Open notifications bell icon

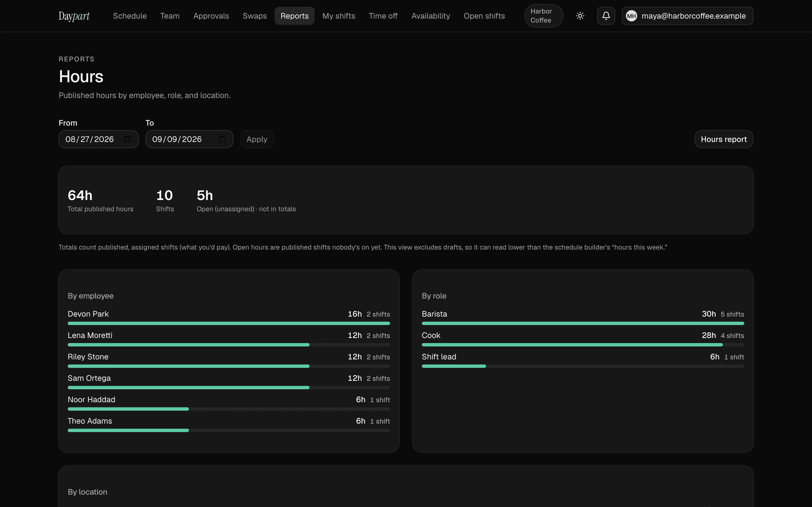(606, 16)
